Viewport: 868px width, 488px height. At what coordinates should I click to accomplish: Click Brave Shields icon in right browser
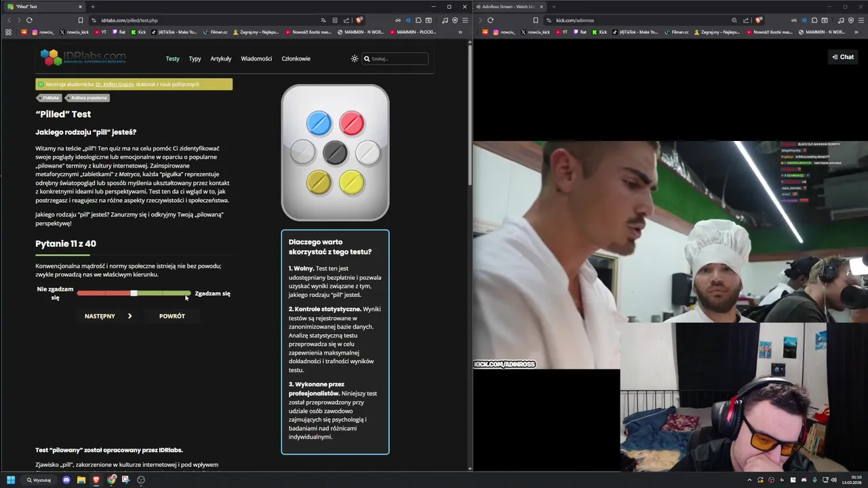(758, 20)
